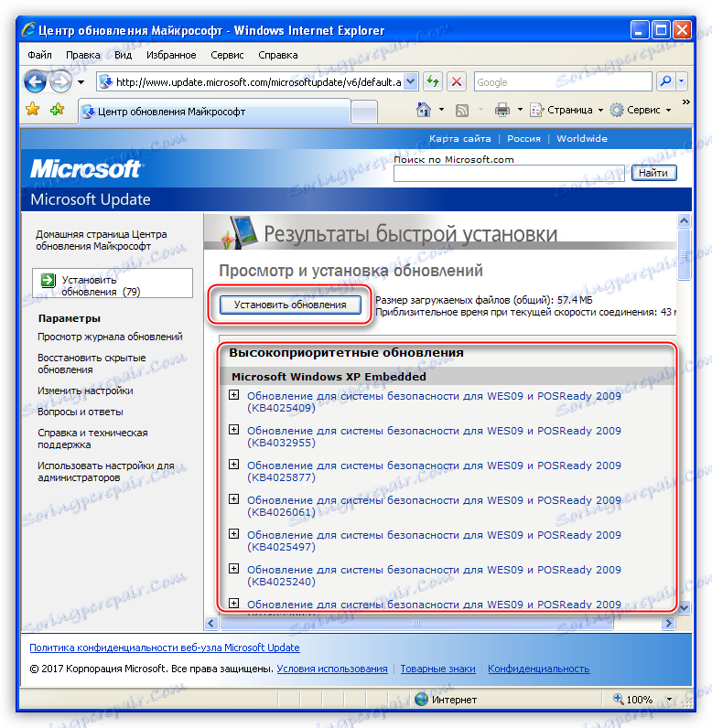Click the browser Forward arrow button
This screenshot has height=728, width=712.
[60, 82]
